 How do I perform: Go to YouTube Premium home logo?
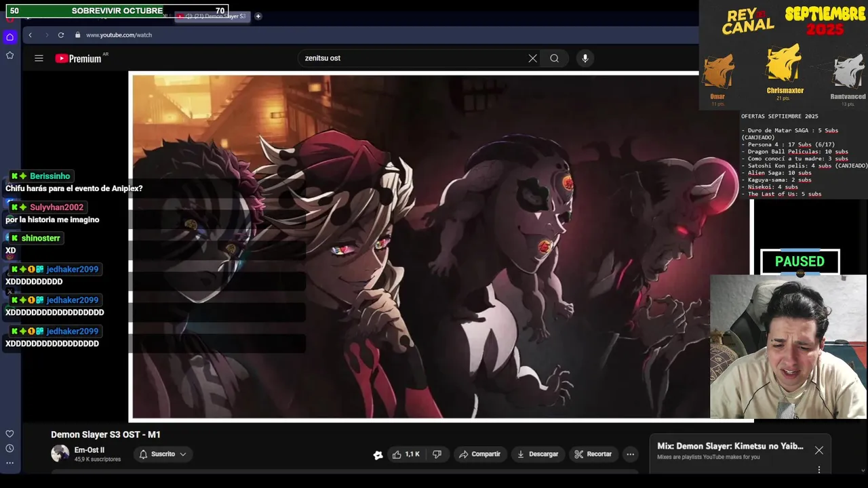(79, 58)
